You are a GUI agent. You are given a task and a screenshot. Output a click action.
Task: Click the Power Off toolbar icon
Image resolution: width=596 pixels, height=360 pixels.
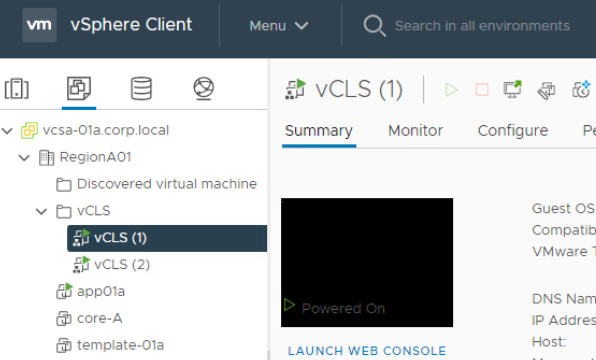(x=482, y=90)
